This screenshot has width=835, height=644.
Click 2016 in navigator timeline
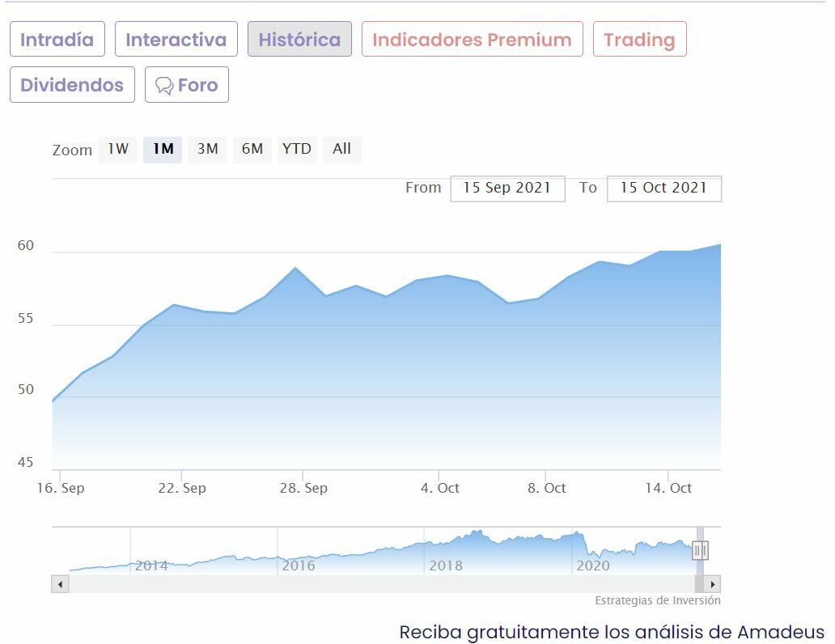tap(299, 566)
